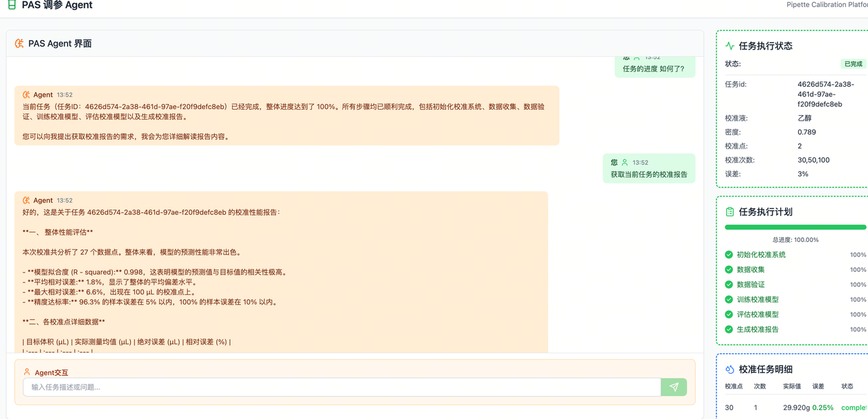Click the green check next to 初始化校准系统
The height and width of the screenshot is (419, 868).
pyautogui.click(x=729, y=255)
